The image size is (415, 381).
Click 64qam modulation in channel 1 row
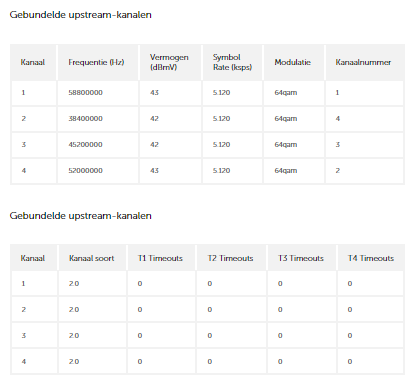click(286, 93)
